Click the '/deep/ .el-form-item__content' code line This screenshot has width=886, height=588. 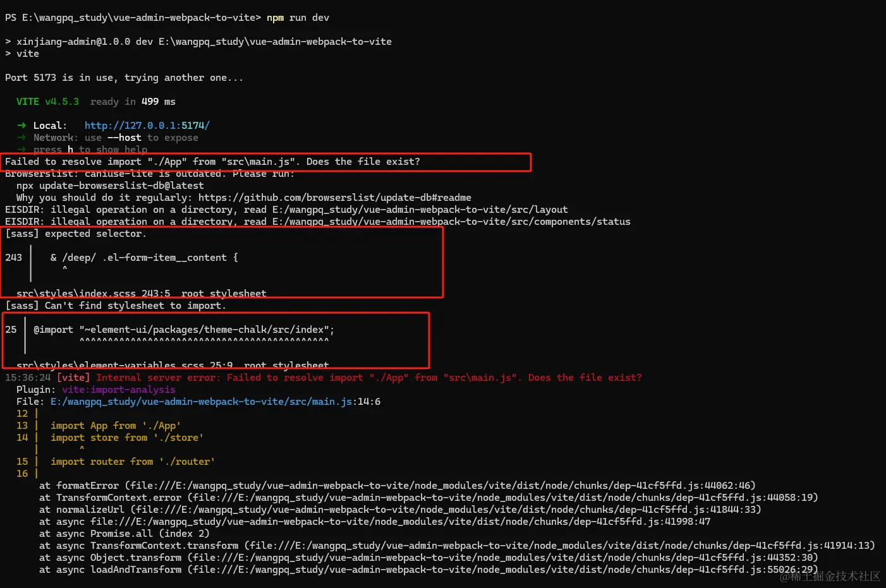[144, 258]
